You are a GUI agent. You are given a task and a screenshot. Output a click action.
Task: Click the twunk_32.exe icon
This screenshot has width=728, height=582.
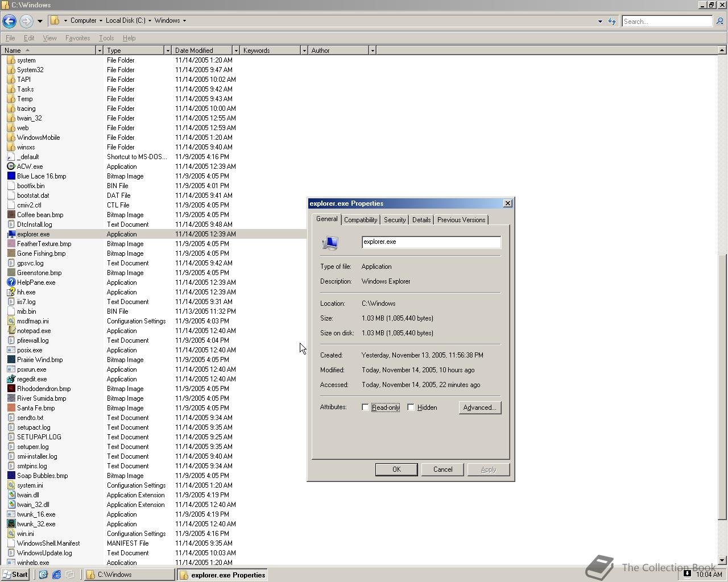(x=11, y=524)
